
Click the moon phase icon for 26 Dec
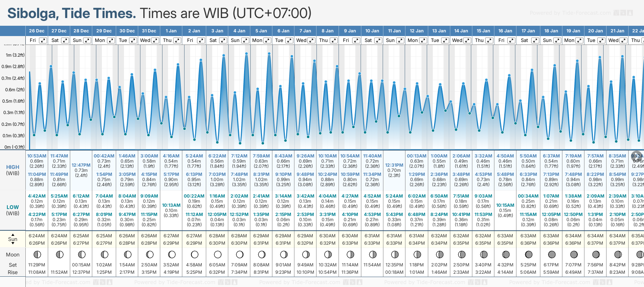(37, 254)
